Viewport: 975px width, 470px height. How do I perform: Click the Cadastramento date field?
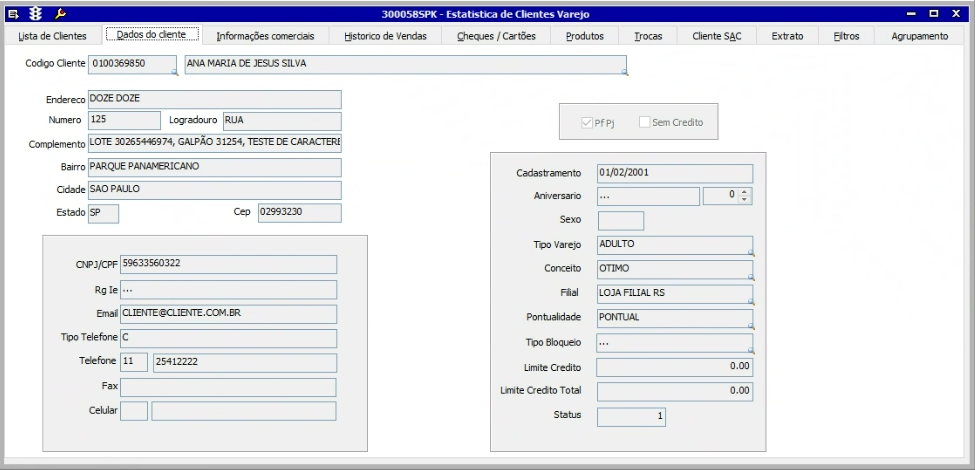point(675,173)
